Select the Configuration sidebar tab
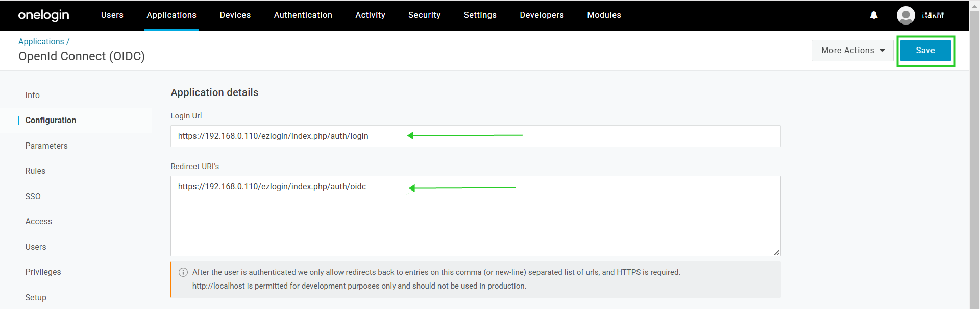The height and width of the screenshot is (309, 980). (51, 121)
